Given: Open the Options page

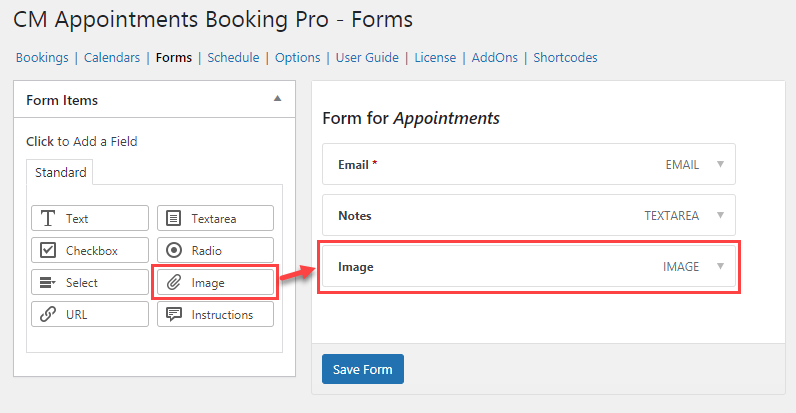Looking at the screenshot, I should 297,58.
